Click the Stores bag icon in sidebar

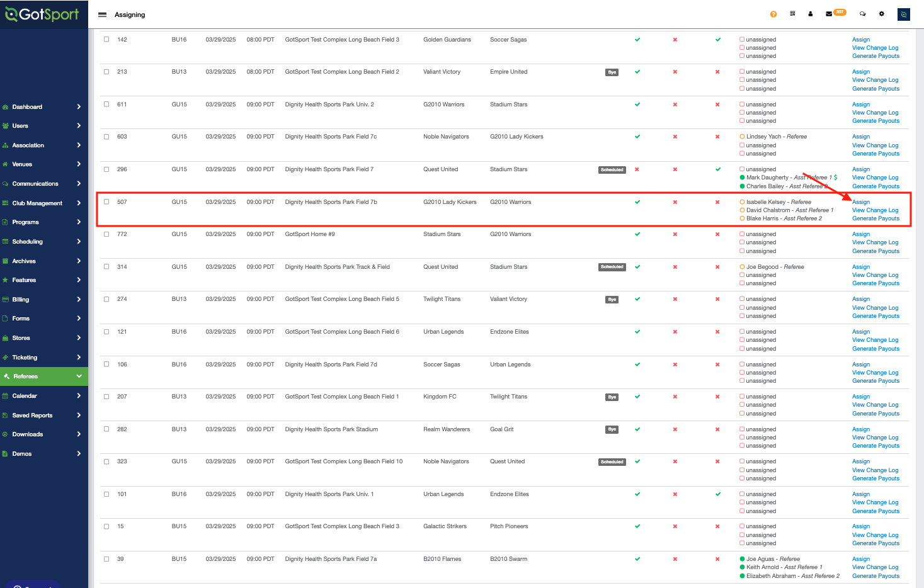tap(6, 338)
